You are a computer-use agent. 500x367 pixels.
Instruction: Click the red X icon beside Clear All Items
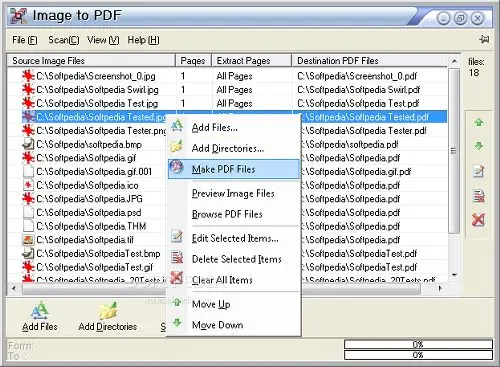click(x=177, y=278)
